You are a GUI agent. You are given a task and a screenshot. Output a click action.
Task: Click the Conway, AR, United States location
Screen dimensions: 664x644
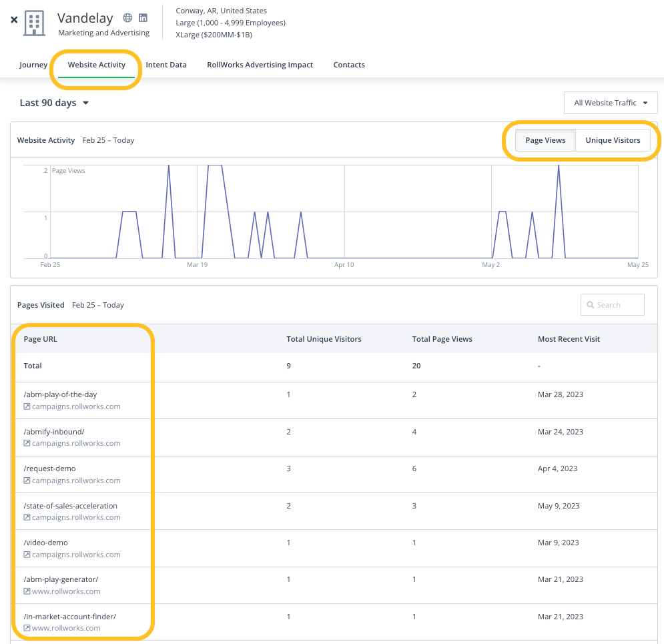[x=221, y=11]
